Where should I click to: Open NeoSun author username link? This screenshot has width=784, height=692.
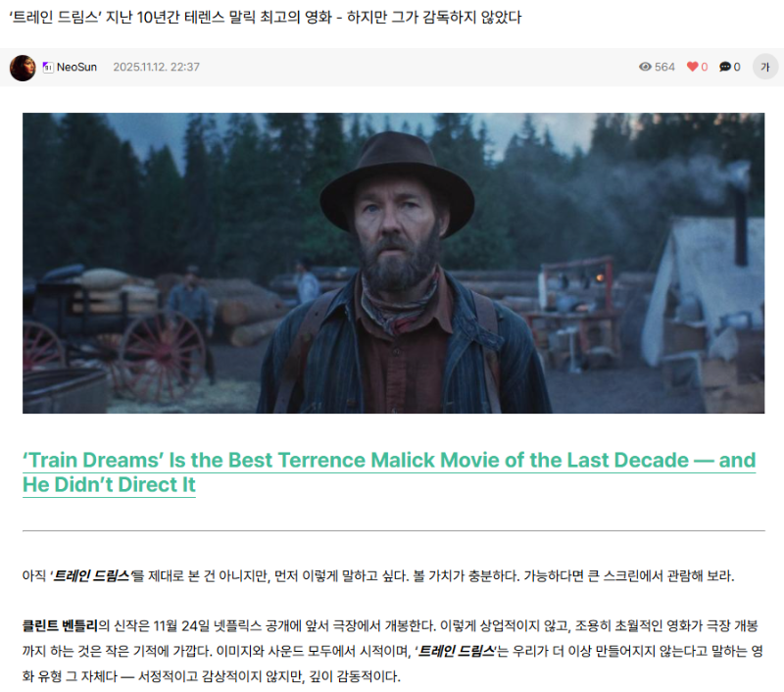76,67
